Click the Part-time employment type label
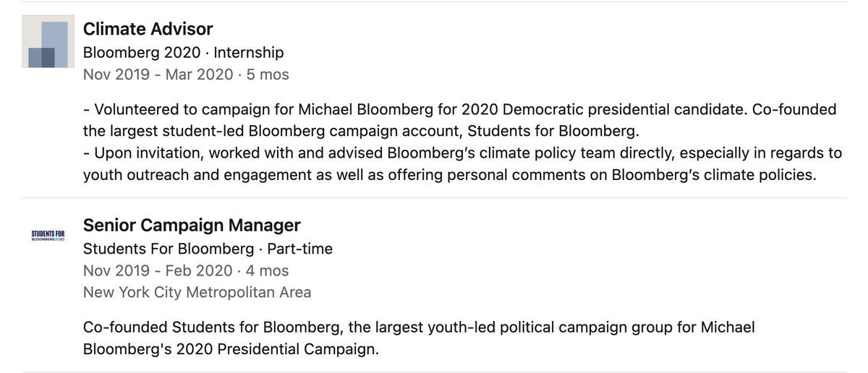 300,249
